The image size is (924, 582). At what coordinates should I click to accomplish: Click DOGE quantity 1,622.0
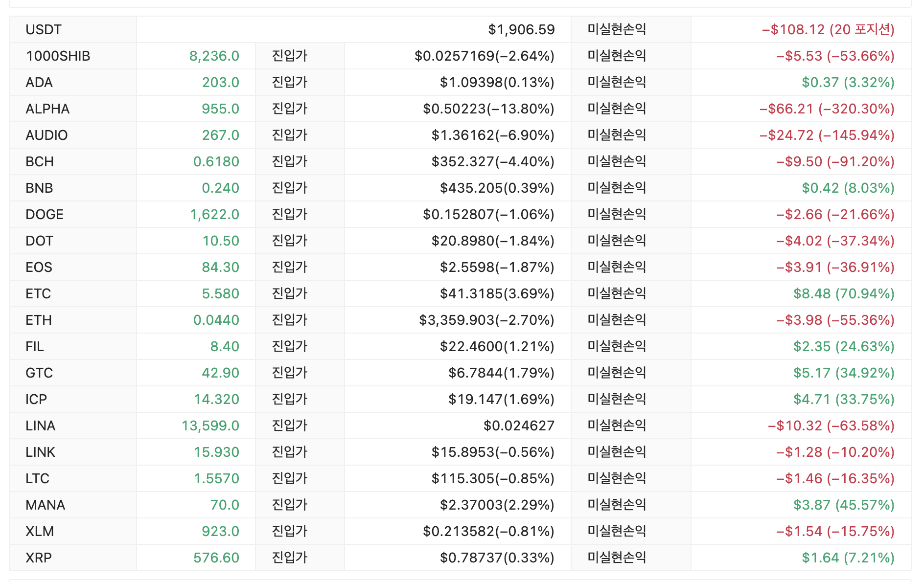tap(215, 215)
